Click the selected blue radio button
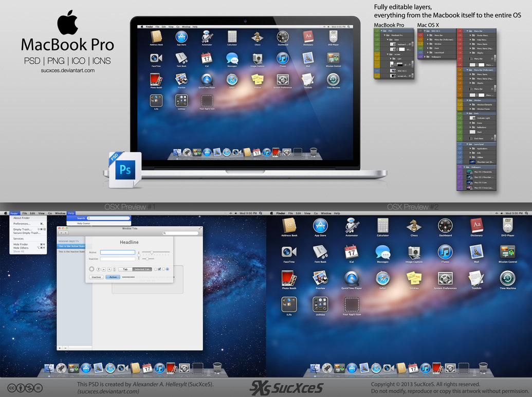Image resolution: width=532 pixels, height=397 pixels. point(167,269)
